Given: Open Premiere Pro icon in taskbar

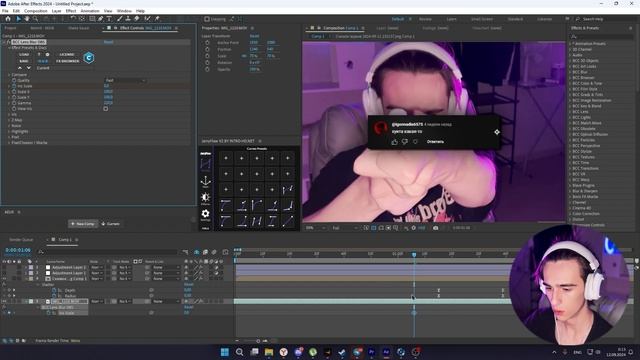Looking at the screenshot, I should (371, 352).
